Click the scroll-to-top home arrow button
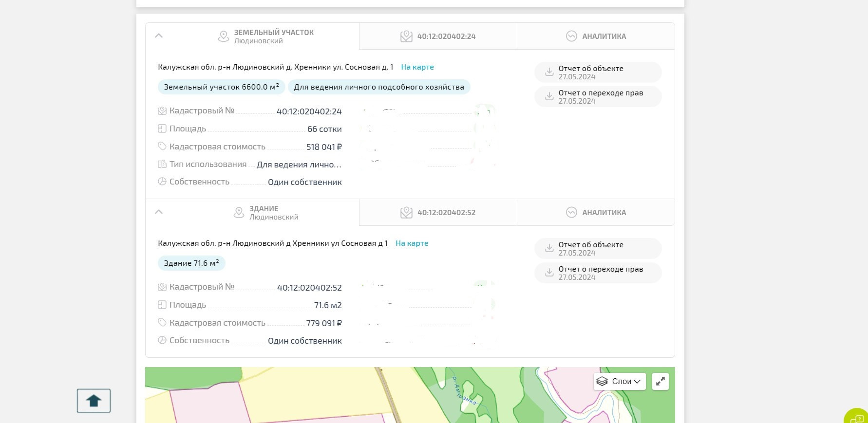Screen dimensions: 868x423 (94, 401)
